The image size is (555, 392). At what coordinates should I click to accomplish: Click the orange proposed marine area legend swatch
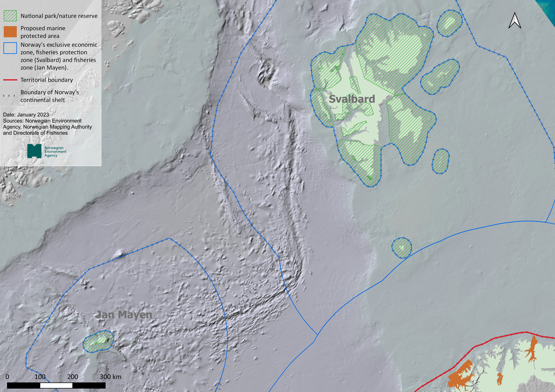click(x=10, y=32)
